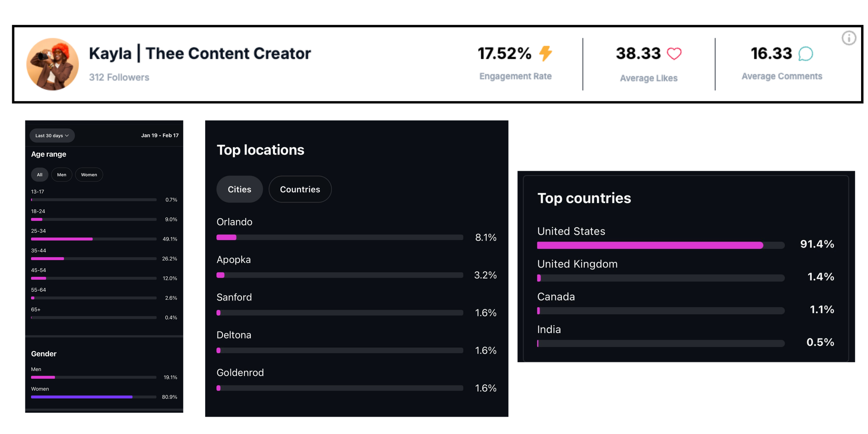Click the chevron next to Last 30 days
868x434 pixels.
pyautogui.click(x=67, y=135)
